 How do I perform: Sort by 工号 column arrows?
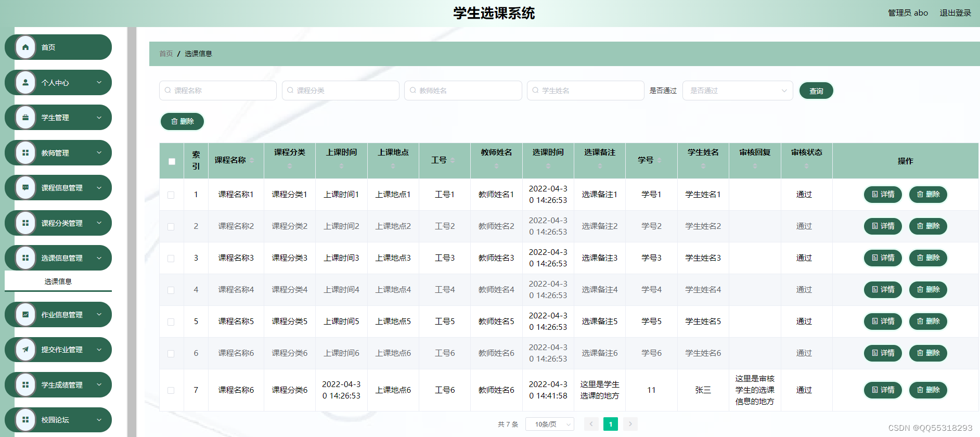point(453,160)
